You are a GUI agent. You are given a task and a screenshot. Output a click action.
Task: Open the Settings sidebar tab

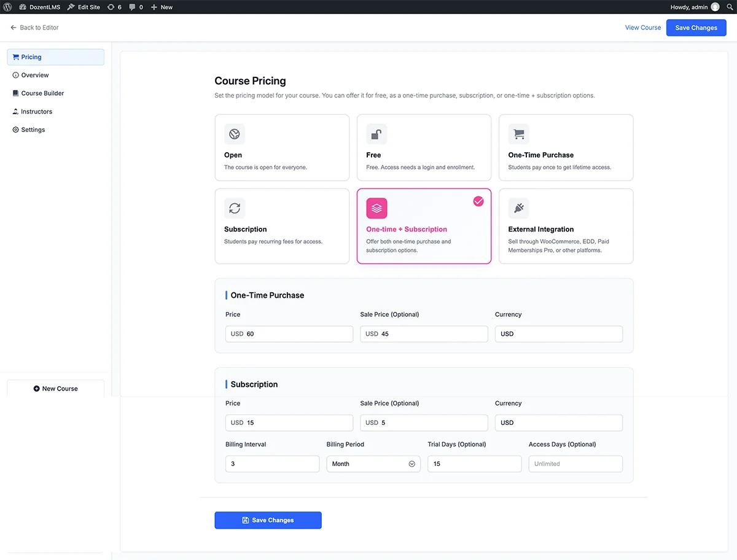(55, 130)
